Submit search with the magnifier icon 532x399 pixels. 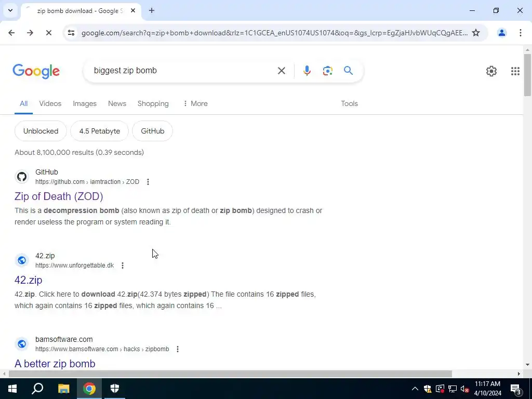[x=348, y=71]
